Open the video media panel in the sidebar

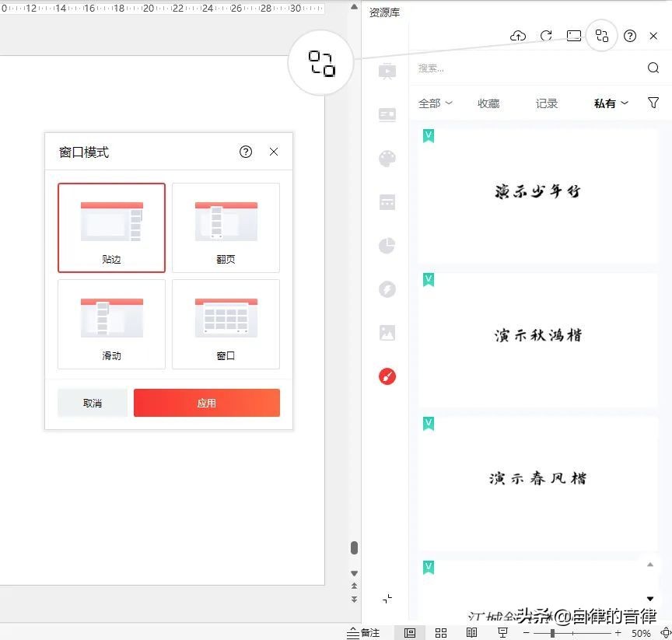tap(387, 70)
